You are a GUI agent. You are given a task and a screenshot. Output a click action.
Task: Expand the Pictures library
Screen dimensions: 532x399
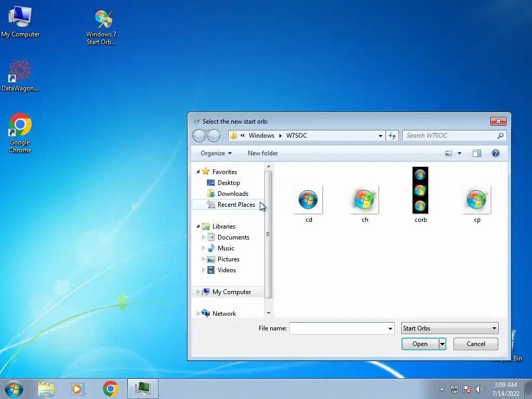coord(203,259)
